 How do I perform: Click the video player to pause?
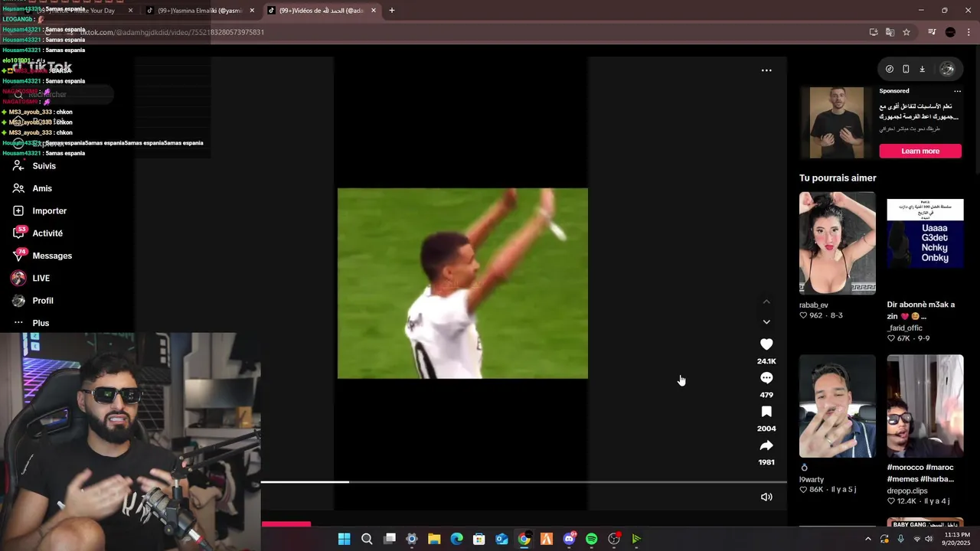coord(462,283)
